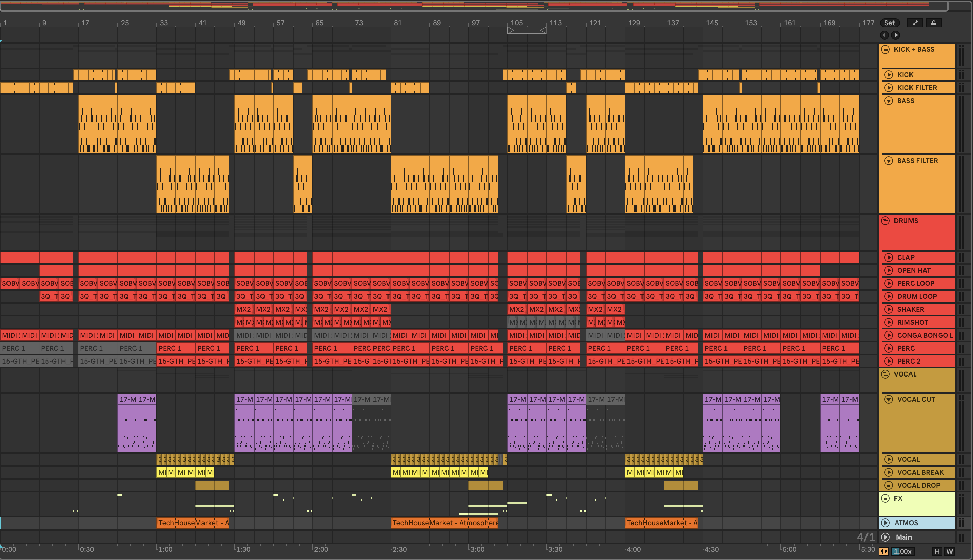Viewport: 973px width, 560px height.
Task: Click the Main track play icon
Action: (885, 537)
